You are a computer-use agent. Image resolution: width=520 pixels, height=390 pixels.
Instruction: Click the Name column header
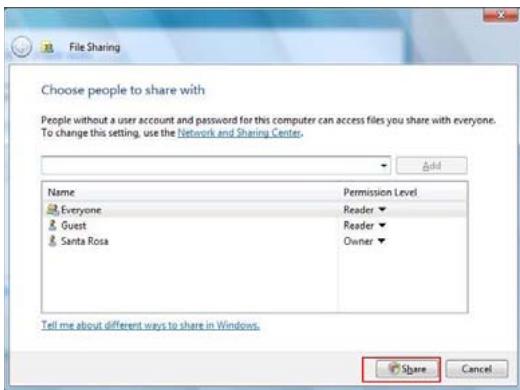point(61,192)
